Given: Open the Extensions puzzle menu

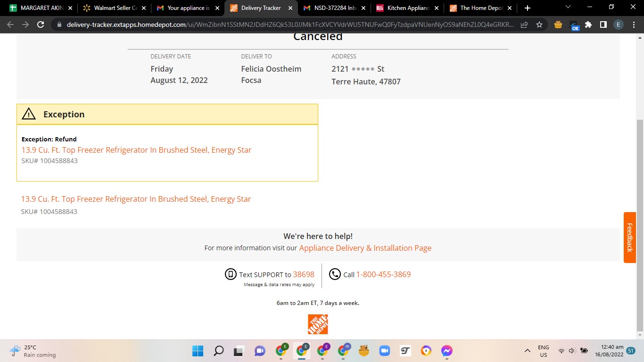Looking at the screenshot, I should (588, 25).
